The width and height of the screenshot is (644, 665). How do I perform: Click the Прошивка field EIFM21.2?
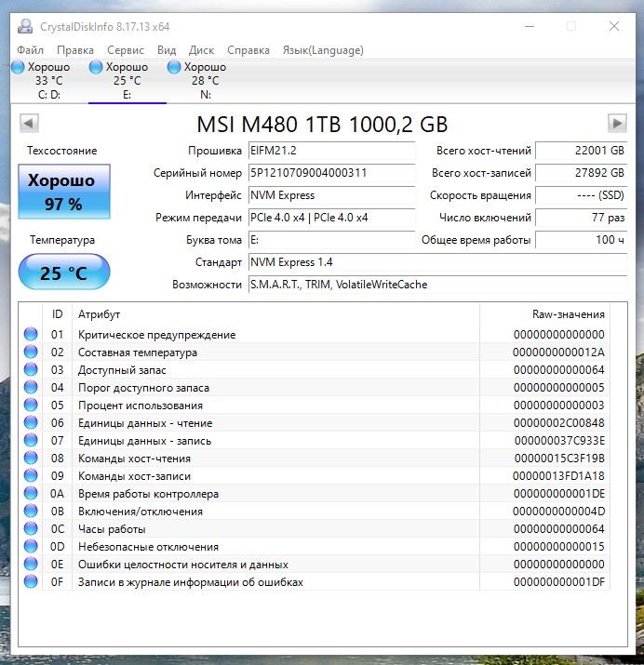[x=331, y=151]
